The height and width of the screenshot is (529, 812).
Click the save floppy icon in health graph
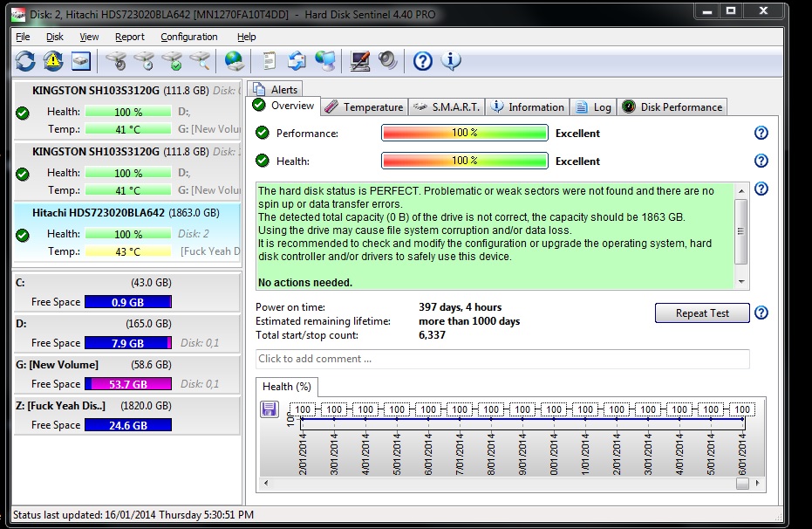coord(270,409)
